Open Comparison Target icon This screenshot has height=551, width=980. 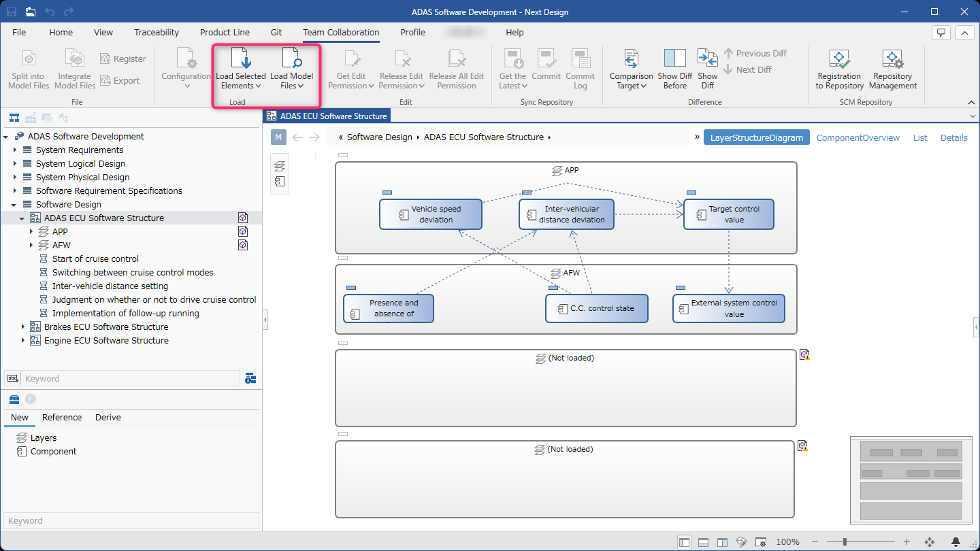pyautogui.click(x=631, y=58)
